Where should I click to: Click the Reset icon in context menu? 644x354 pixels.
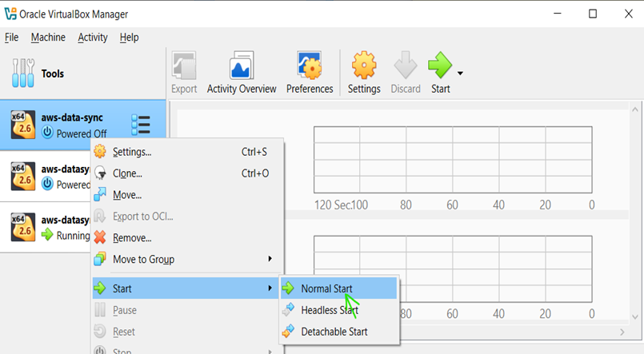(100, 331)
